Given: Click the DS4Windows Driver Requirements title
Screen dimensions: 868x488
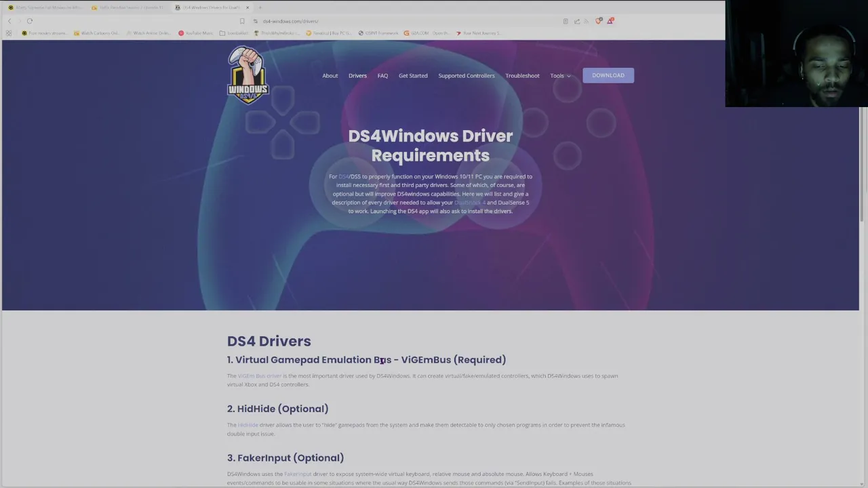Looking at the screenshot, I should click(x=431, y=145).
